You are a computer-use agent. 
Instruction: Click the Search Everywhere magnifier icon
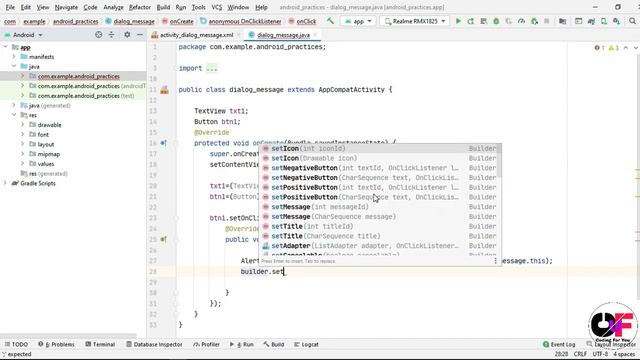pyautogui.click(x=632, y=21)
